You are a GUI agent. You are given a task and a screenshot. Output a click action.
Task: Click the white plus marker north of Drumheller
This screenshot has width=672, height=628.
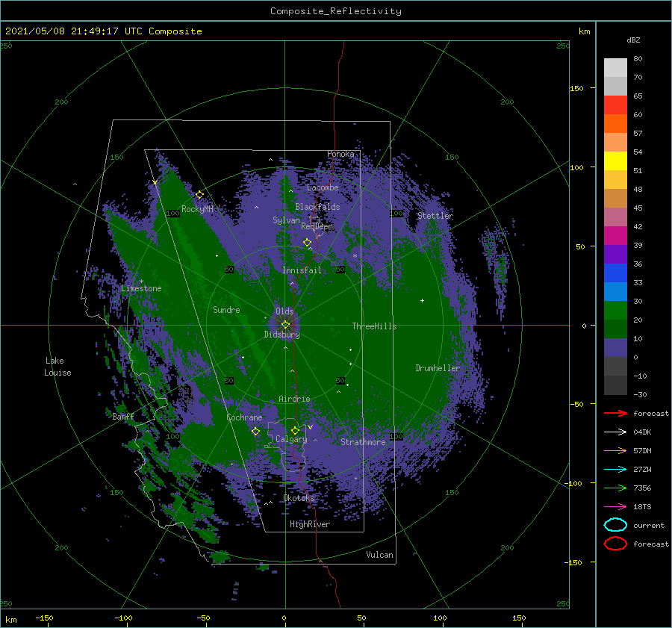(422, 300)
